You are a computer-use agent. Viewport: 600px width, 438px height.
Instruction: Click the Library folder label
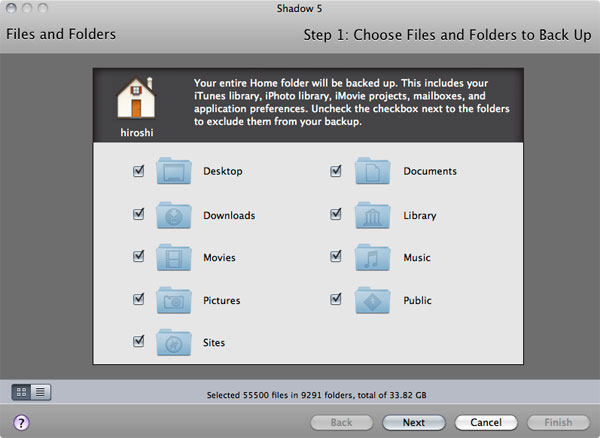(x=420, y=215)
